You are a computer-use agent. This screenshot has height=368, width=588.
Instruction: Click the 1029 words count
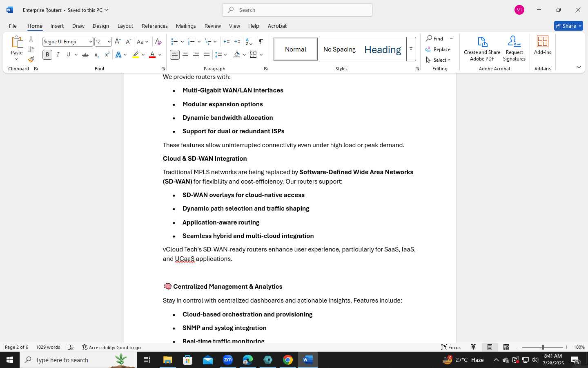click(x=48, y=347)
